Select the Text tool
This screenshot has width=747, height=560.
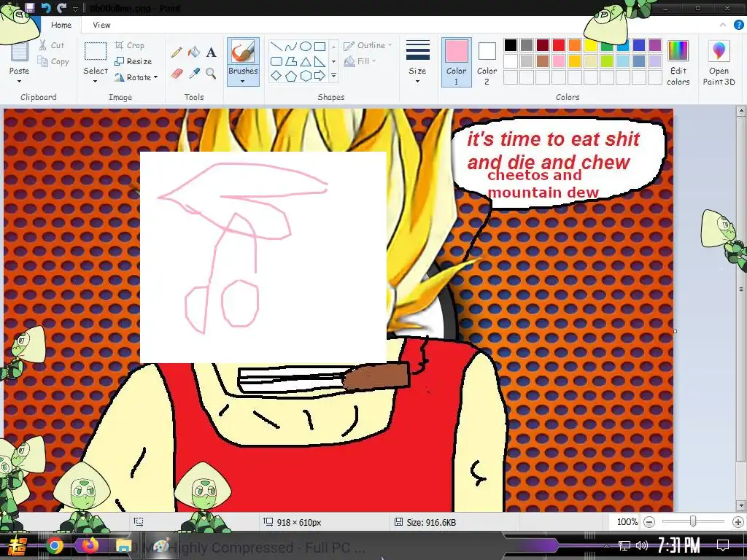tap(211, 52)
